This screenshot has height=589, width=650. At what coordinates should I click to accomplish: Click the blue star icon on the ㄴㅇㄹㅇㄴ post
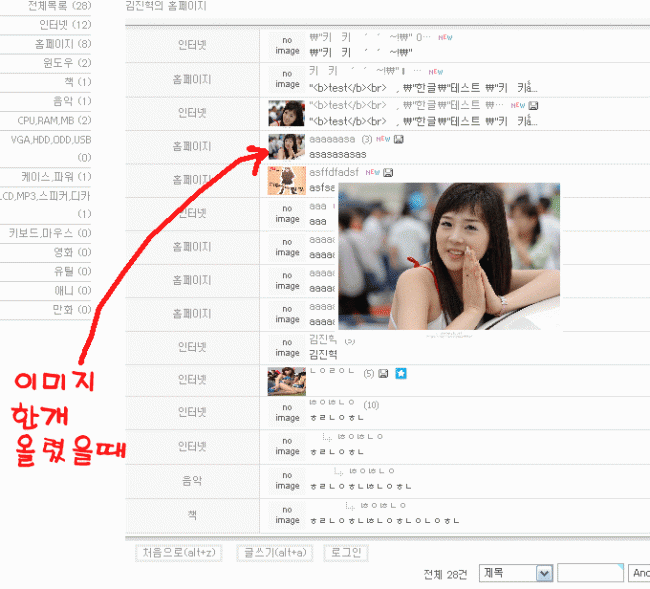tap(401, 374)
